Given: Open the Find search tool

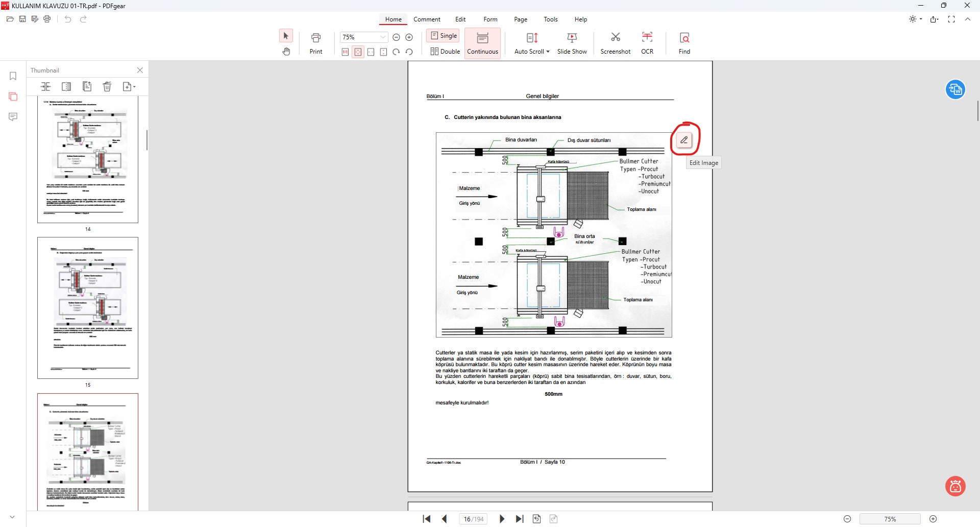Looking at the screenshot, I should pos(684,43).
